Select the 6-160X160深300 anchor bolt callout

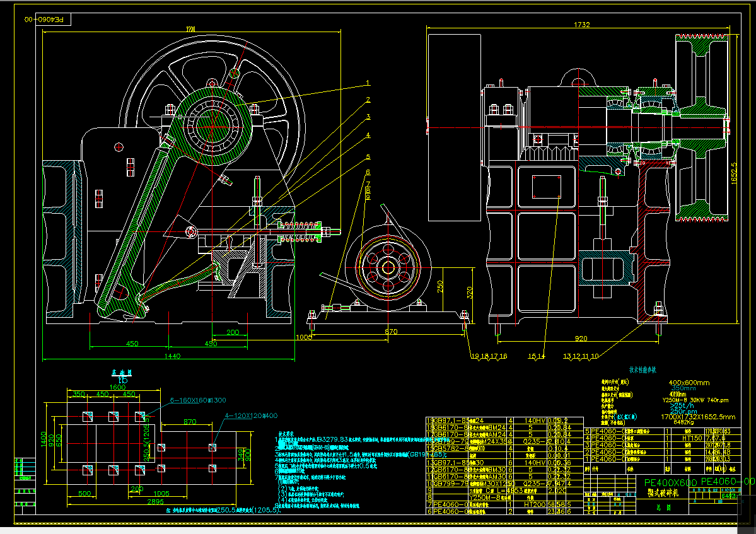coord(197,399)
